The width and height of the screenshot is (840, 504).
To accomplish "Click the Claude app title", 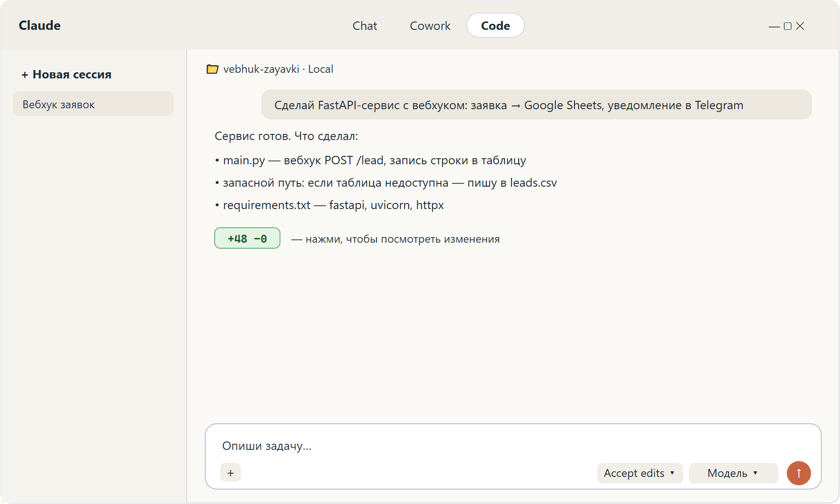I will point(40,26).
